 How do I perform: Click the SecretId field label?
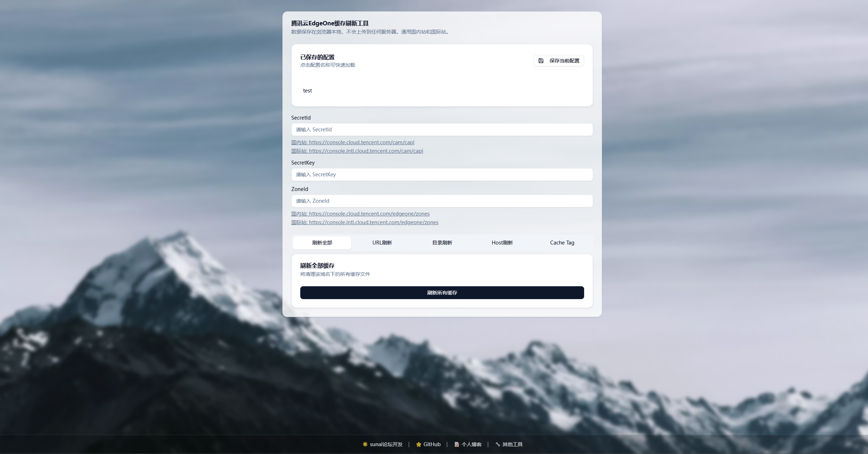301,118
